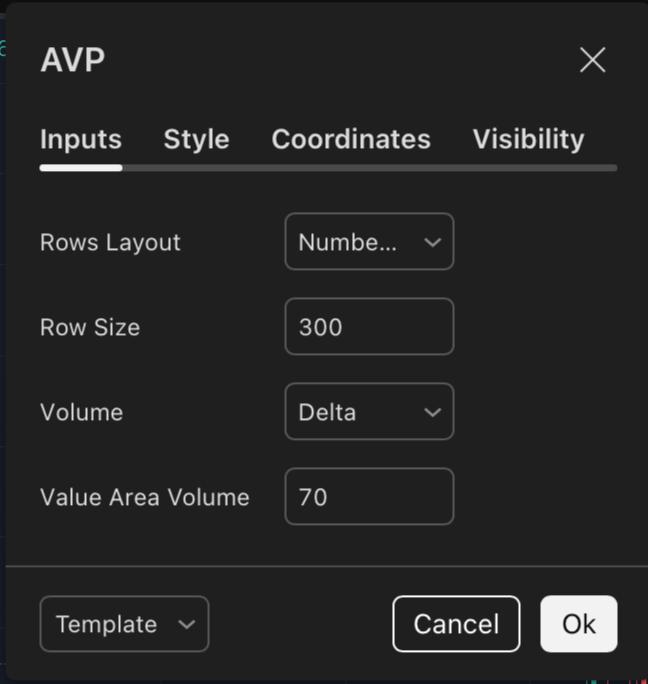Click the Volume label text
The image size is (648, 684).
[x=82, y=412]
